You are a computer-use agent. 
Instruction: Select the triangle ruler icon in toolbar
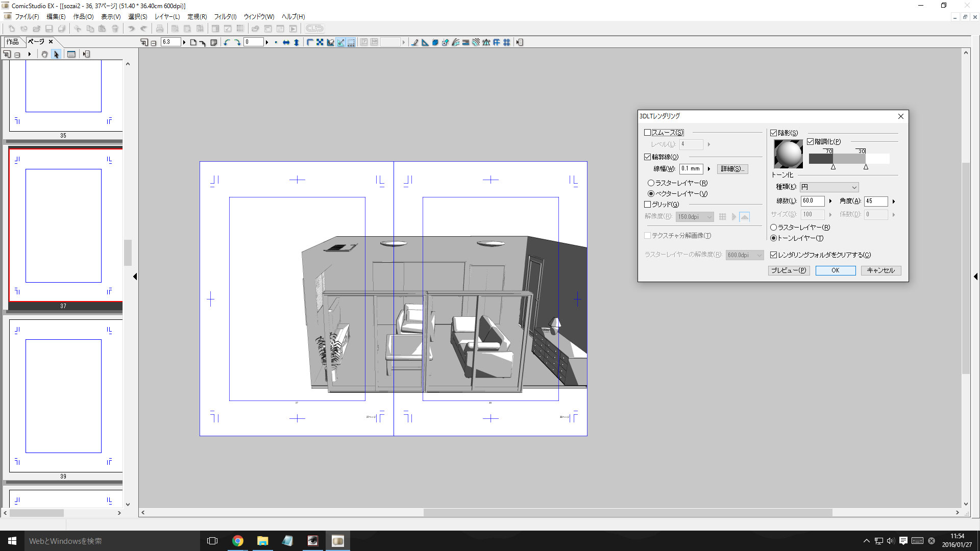coord(425,42)
